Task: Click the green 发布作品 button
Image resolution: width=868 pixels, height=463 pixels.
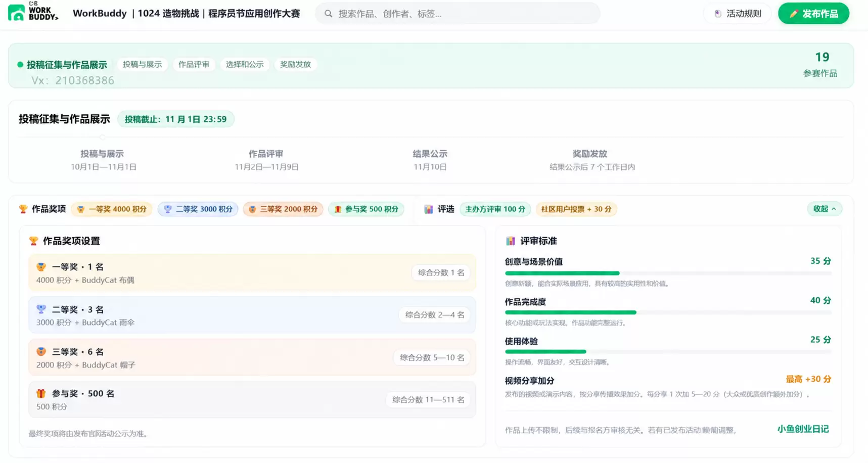Action: 813,14
